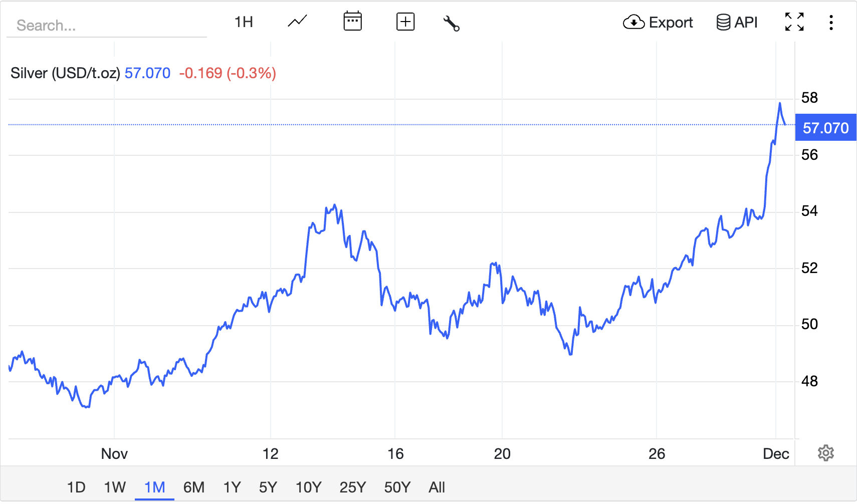Click the Export cloud icon
The height and width of the screenshot is (504, 857).
pos(633,22)
